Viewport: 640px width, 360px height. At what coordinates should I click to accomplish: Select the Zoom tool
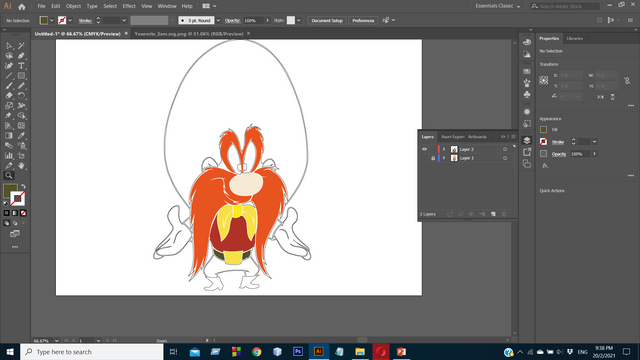(x=9, y=176)
